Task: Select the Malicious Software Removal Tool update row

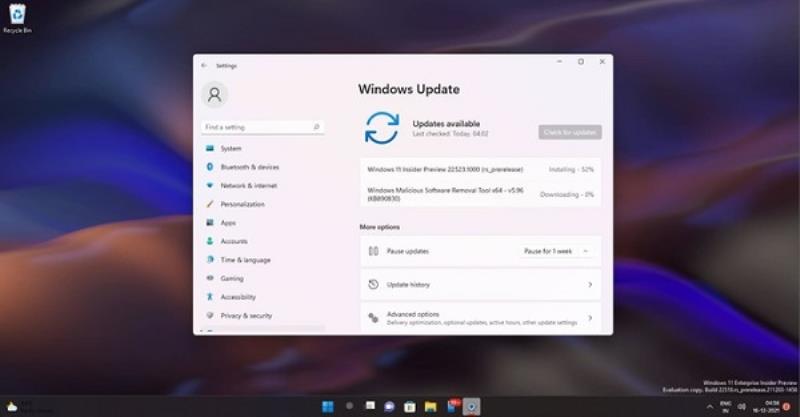Action: click(481, 194)
